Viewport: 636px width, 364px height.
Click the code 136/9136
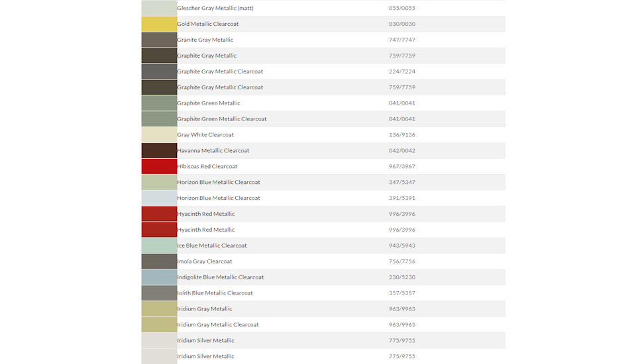click(402, 134)
